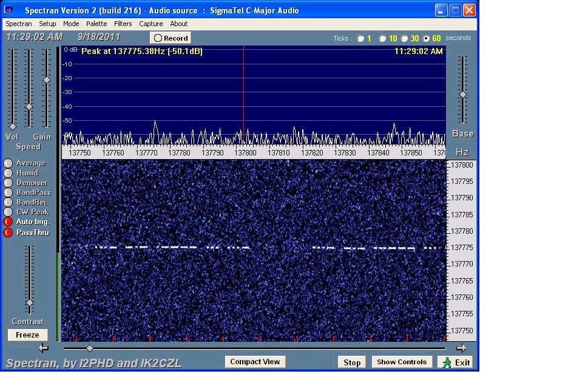Click the Stop button

coord(352,362)
